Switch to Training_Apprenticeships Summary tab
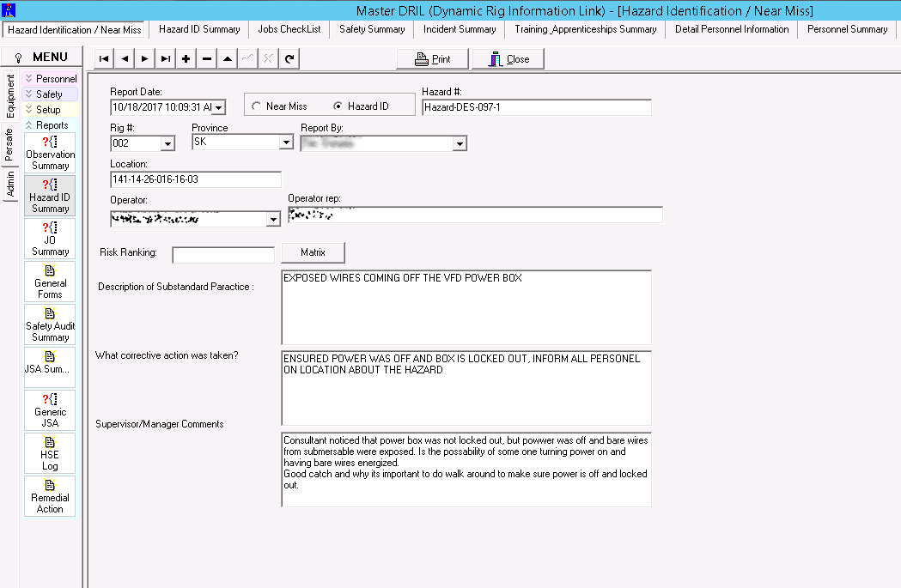 pos(585,29)
